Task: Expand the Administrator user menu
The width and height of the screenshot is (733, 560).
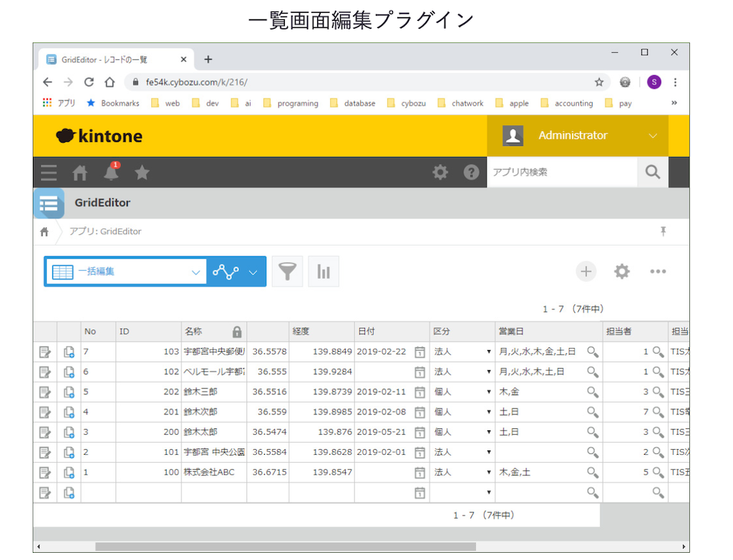Action: coord(652,135)
